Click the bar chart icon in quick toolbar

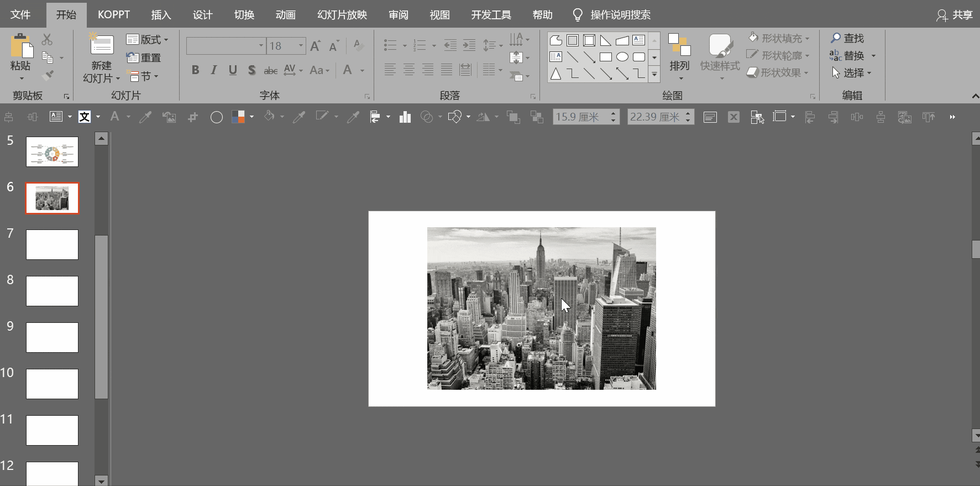[x=405, y=117]
